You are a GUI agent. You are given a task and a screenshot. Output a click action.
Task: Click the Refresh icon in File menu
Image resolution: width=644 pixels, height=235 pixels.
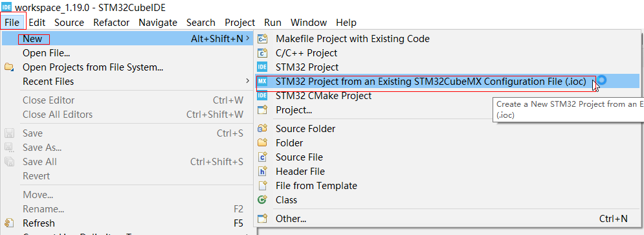9,223
